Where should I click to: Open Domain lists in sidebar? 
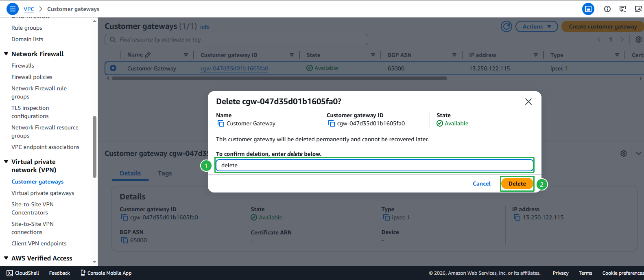click(x=27, y=39)
